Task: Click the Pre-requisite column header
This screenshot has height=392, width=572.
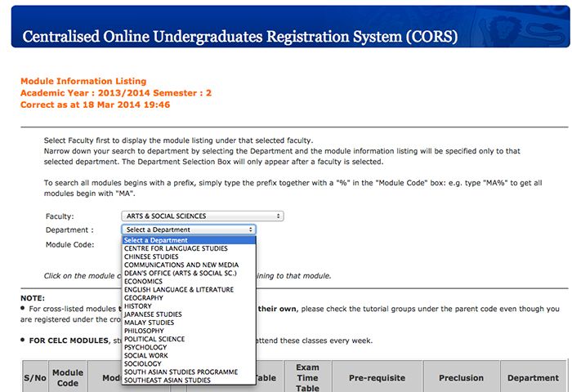Action: (377, 378)
